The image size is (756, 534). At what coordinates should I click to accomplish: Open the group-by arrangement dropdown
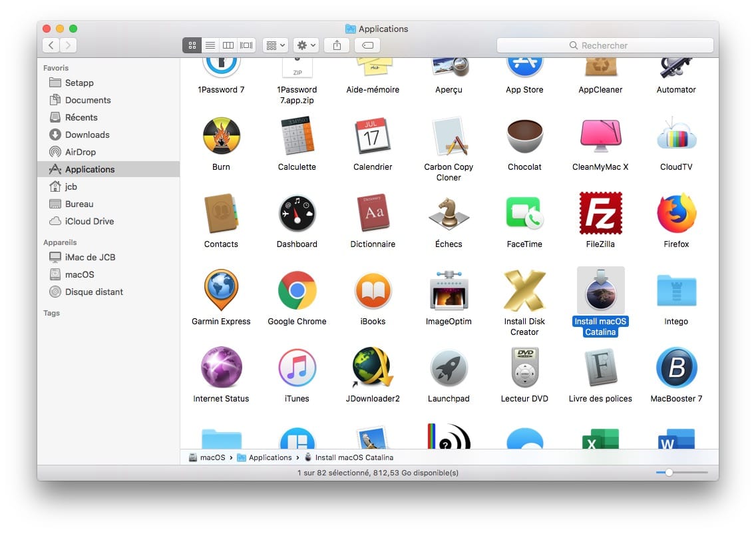coord(275,45)
